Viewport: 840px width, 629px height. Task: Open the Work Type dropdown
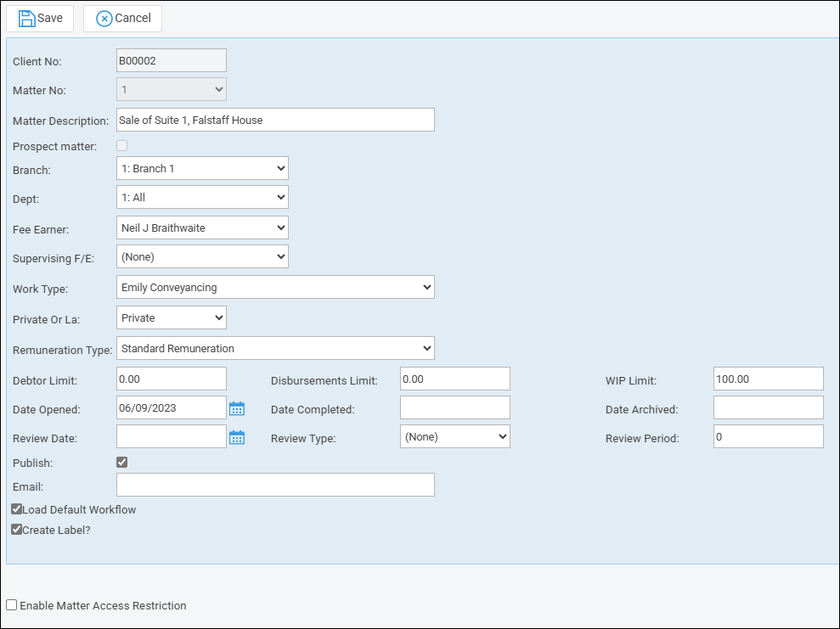275,287
